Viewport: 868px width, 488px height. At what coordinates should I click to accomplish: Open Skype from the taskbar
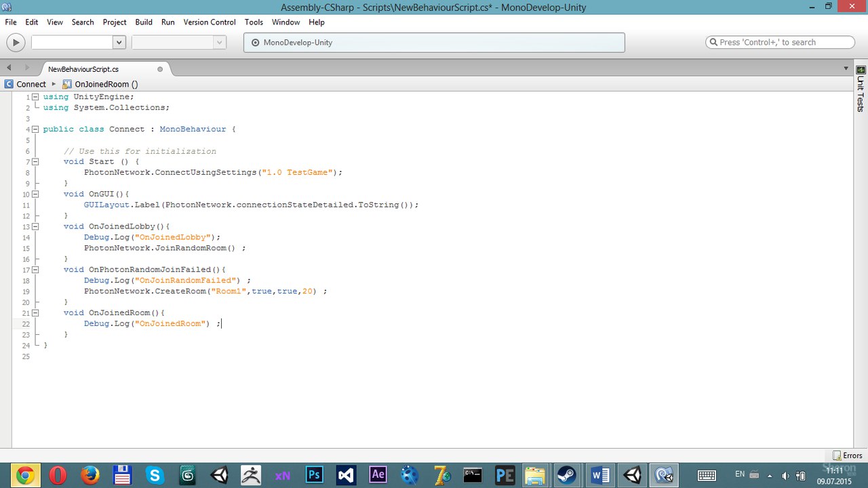155,475
